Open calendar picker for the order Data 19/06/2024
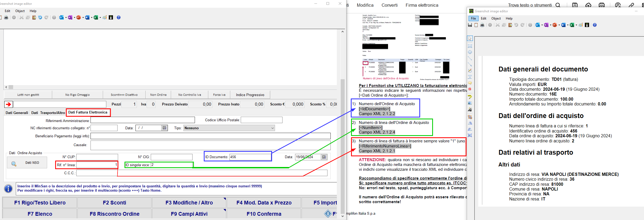Image resolution: width=644 pixels, height=220 pixels. pos(324,157)
